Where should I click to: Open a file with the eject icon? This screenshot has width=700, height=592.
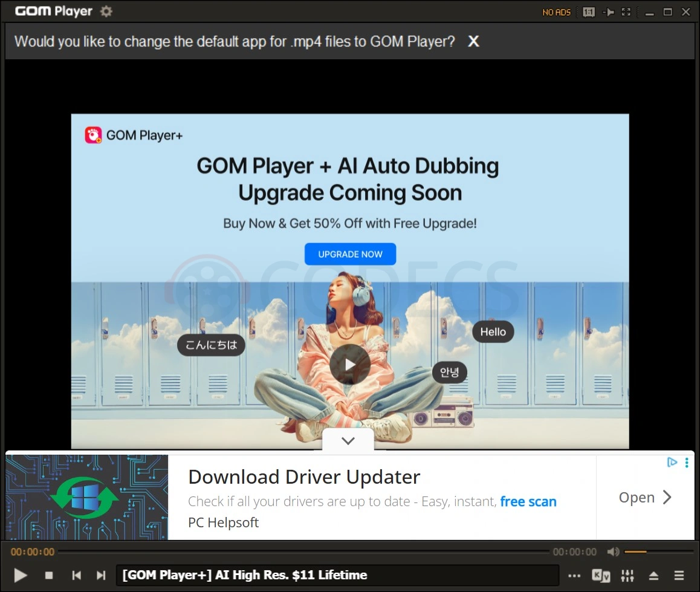[653, 576]
